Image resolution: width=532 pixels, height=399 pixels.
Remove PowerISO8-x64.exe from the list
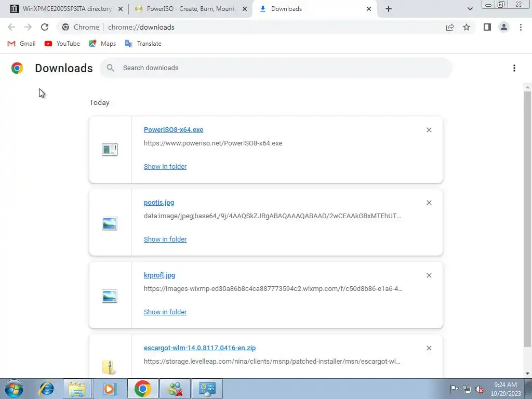coord(429,130)
